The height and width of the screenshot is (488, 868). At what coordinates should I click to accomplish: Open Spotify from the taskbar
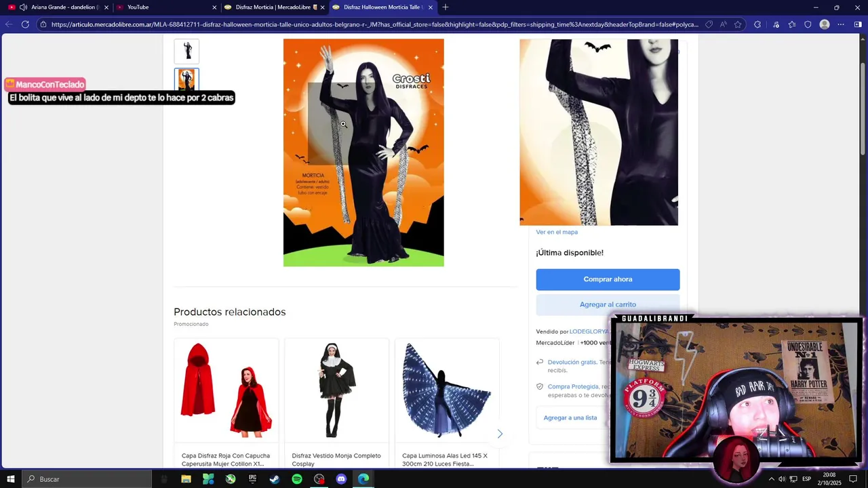pos(297,479)
